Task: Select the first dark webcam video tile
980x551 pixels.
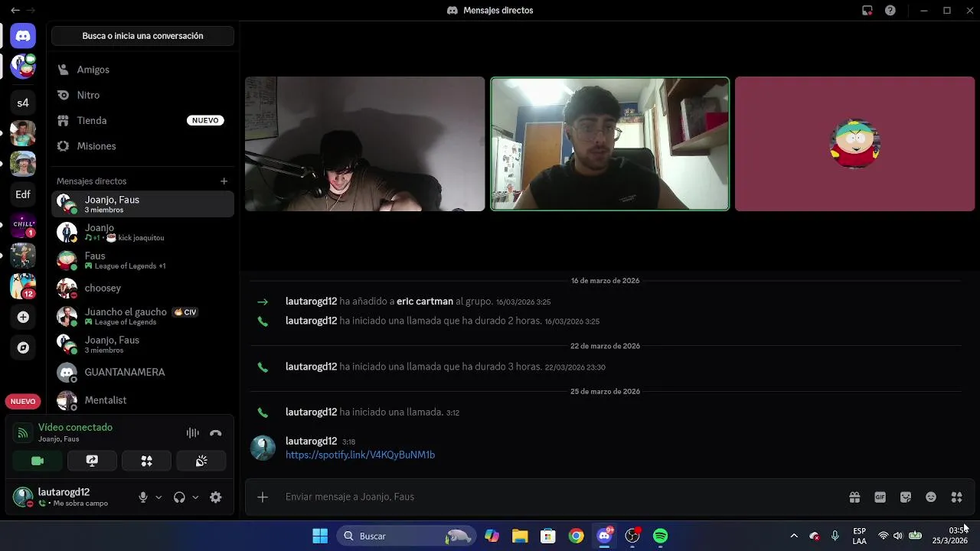Action: [x=364, y=144]
